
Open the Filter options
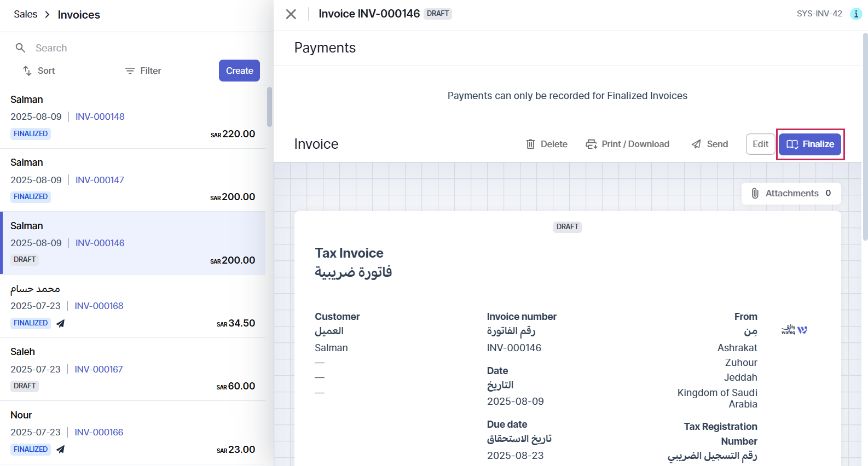[143, 71]
